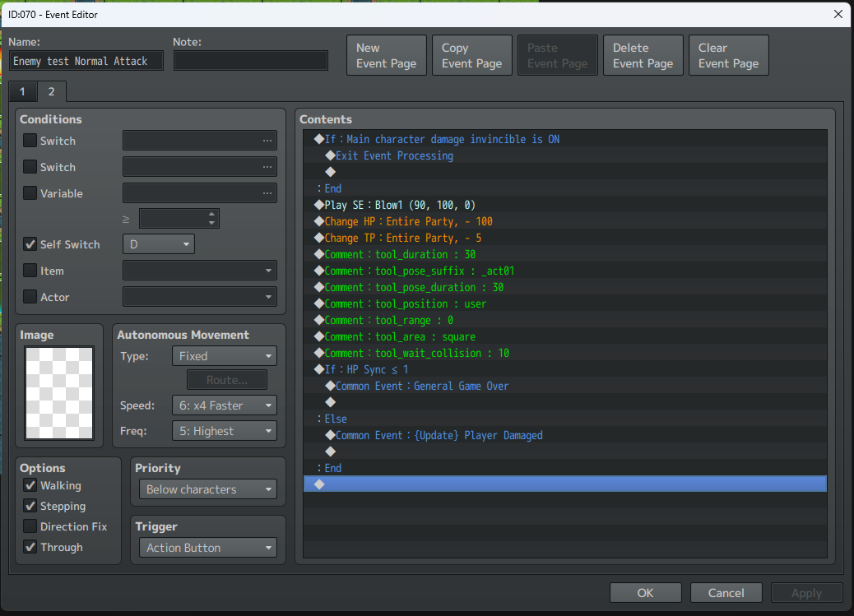Select Play SE Blow1 command line
854x616 pixels.
[564, 205]
